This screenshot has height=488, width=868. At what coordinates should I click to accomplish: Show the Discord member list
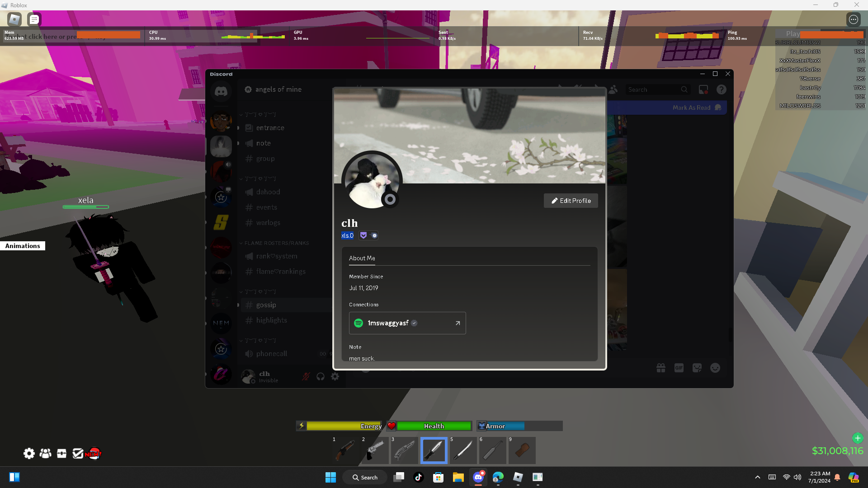click(x=613, y=89)
